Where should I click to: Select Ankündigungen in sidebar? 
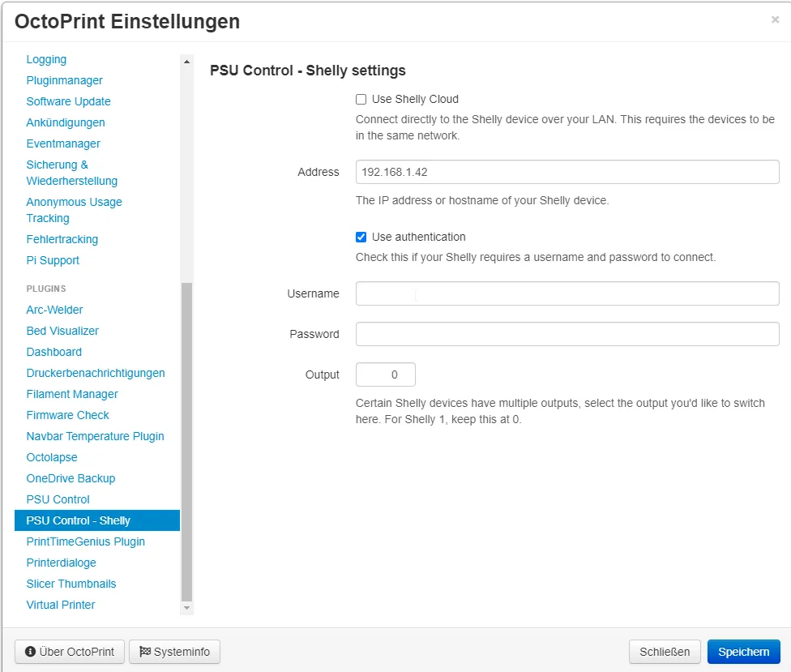[66, 122]
